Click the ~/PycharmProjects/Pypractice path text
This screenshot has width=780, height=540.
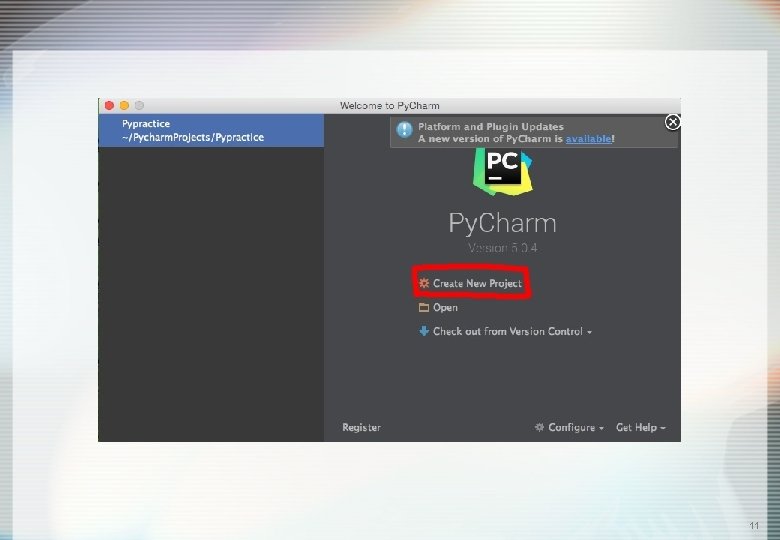coord(193,137)
